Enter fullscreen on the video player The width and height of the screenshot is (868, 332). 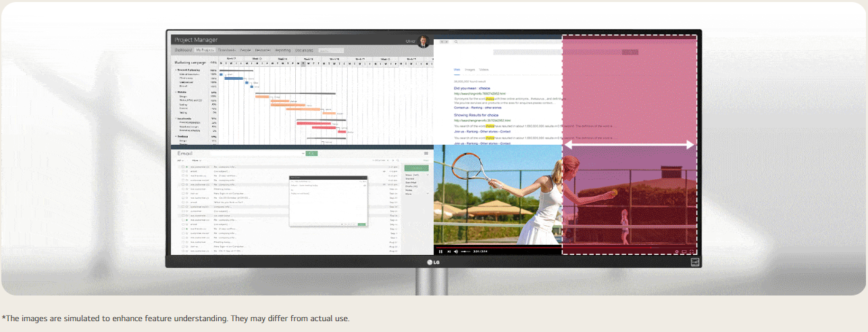click(692, 252)
